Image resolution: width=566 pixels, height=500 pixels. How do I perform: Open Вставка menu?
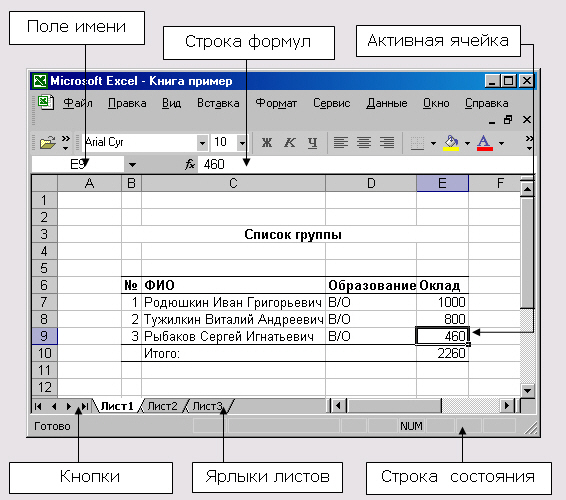pyautogui.click(x=218, y=103)
